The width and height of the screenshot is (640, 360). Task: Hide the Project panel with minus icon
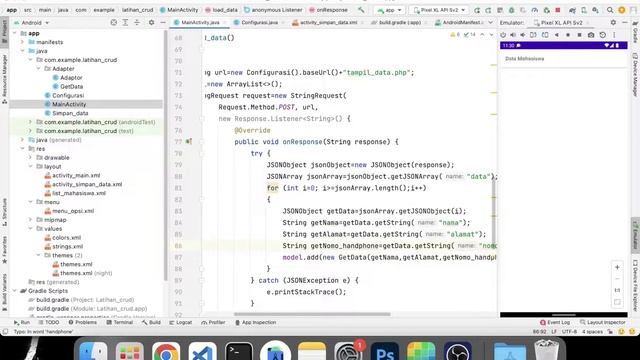162,22
